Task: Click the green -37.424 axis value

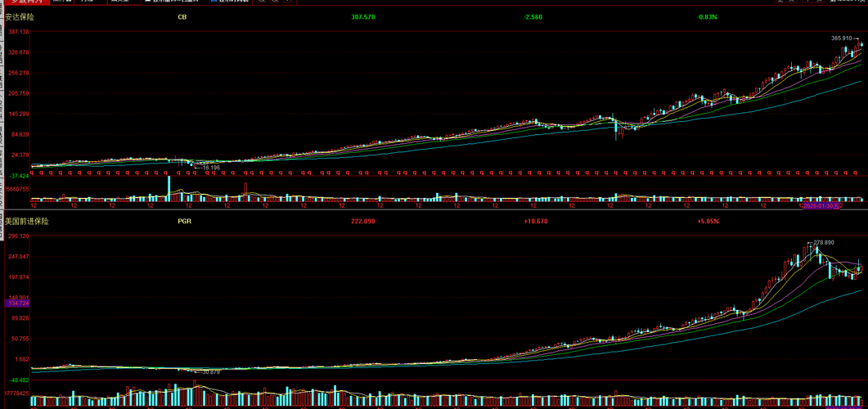Action: tap(18, 176)
